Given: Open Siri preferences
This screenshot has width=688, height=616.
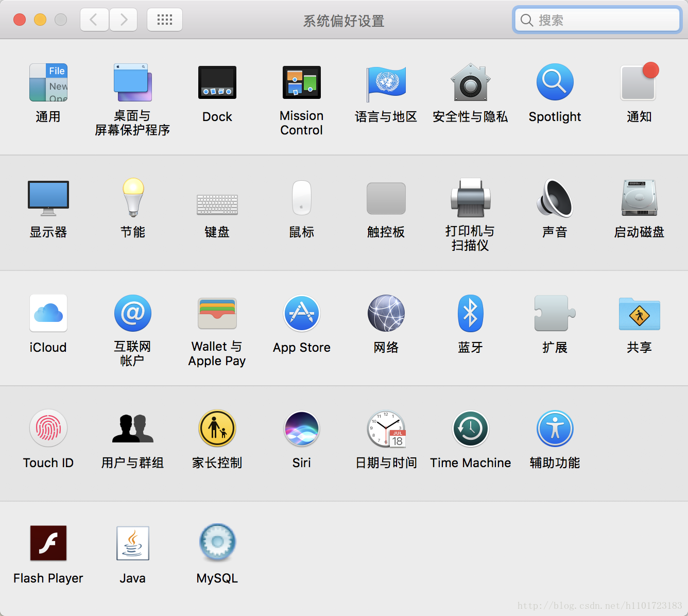Looking at the screenshot, I should [302, 429].
